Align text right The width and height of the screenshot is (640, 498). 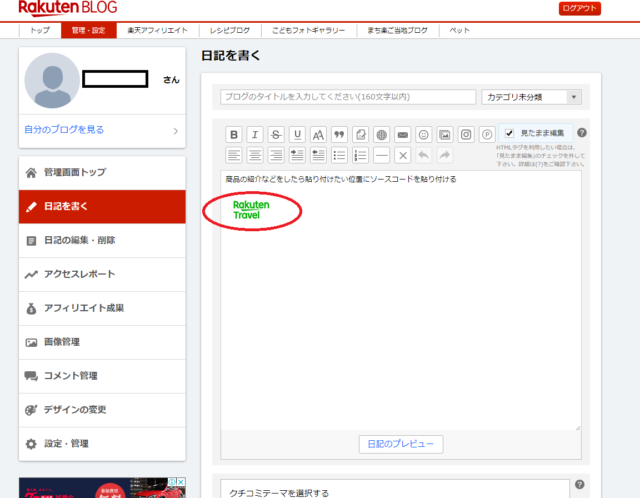click(276, 155)
